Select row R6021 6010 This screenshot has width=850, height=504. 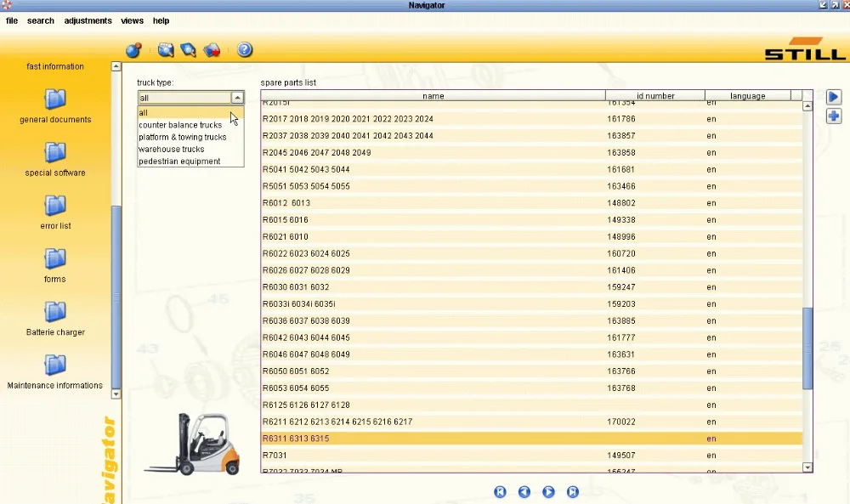click(531, 236)
